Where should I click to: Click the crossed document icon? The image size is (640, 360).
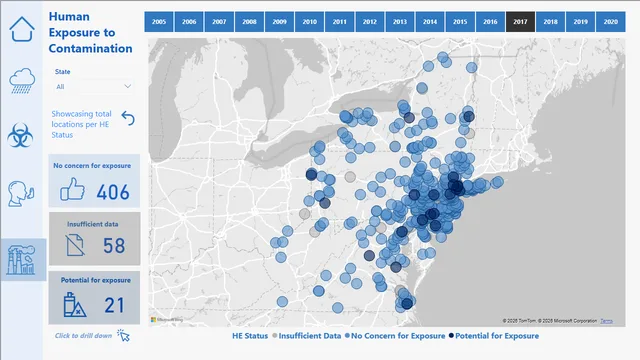[75, 245]
